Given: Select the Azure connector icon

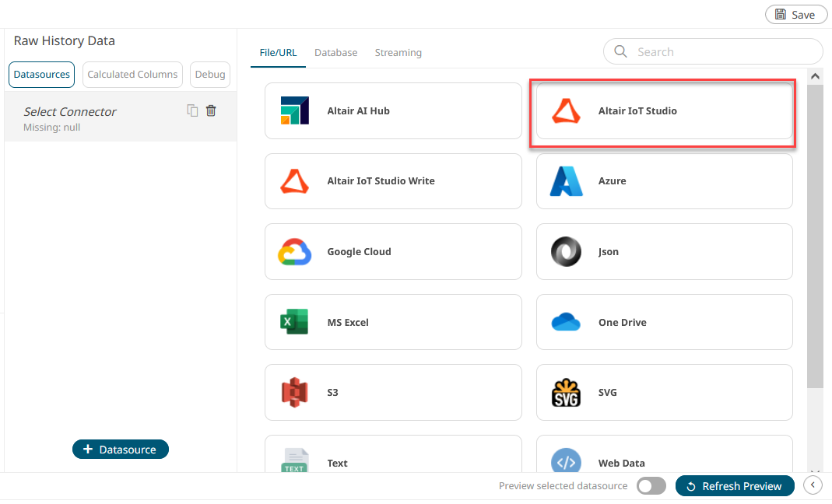Looking at the screenshot, I should coord(566,181).
